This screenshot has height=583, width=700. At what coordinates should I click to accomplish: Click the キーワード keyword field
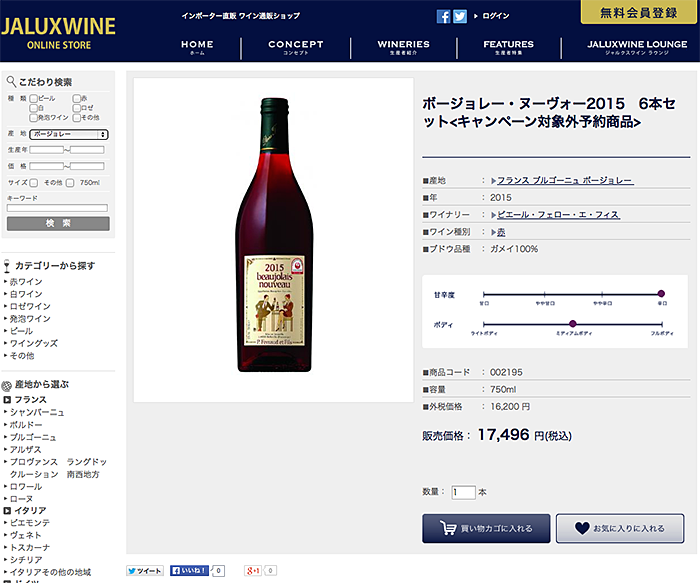coord(57,208)
